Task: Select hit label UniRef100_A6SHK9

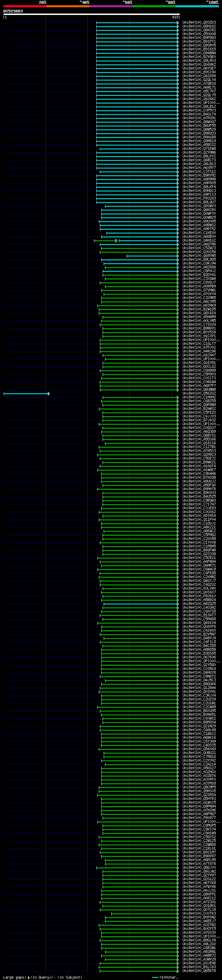Action: (199, 306)
